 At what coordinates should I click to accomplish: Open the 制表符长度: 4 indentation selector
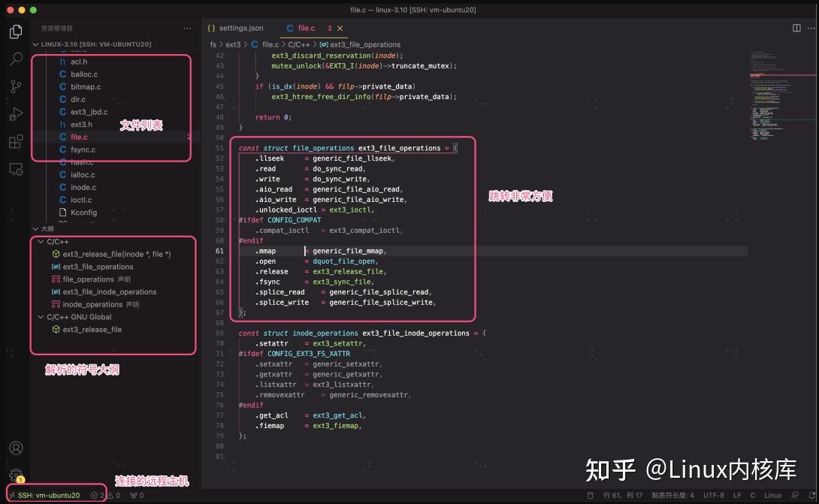(672, 495)
